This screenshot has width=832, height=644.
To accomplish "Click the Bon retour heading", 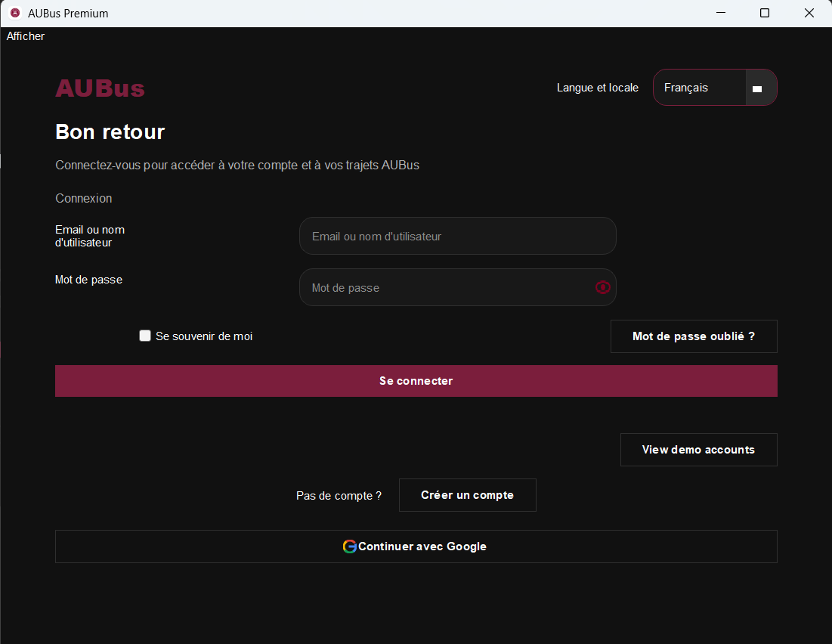I will tap(110, 132).
